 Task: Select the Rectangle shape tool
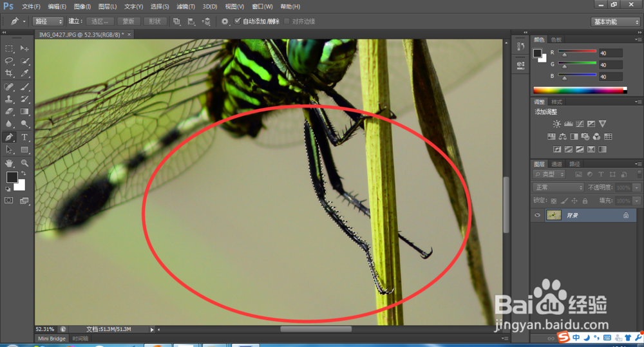[24, 150]
